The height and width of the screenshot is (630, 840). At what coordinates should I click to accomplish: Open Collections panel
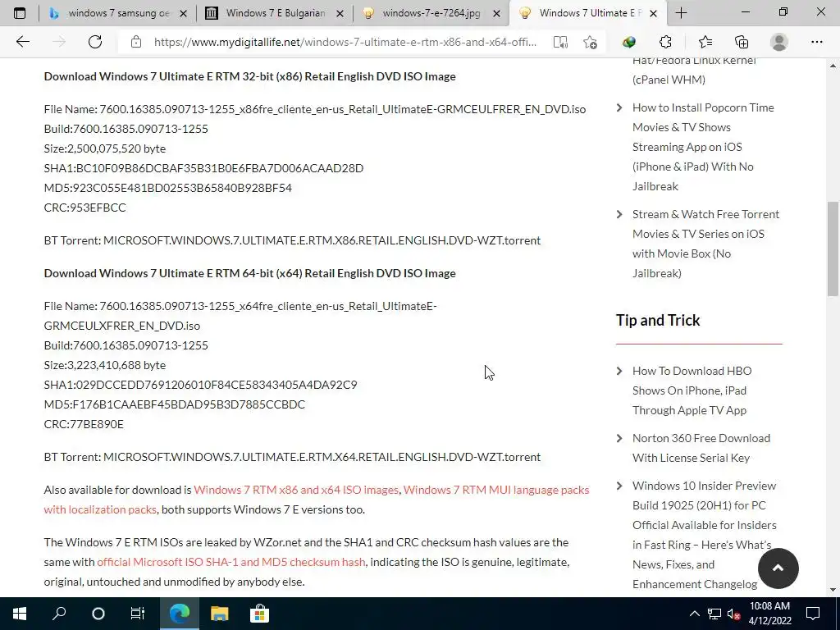[x=742, y=42]
